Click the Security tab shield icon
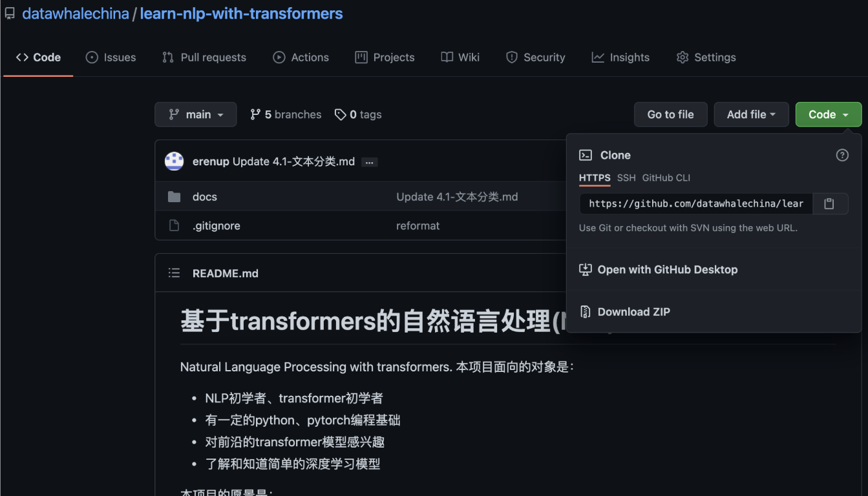 pyautogui.click(x=512, y=57)
